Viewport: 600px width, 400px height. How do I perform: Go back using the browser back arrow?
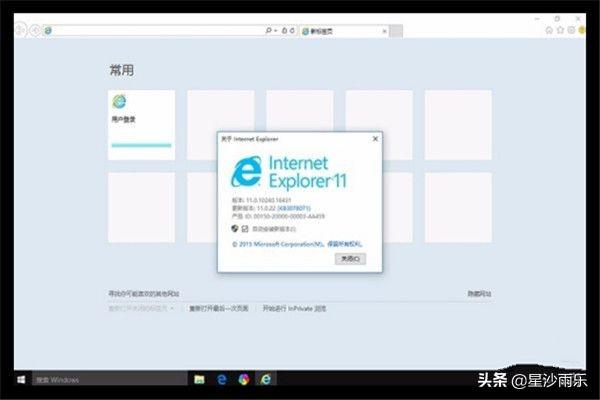point(21,30)
